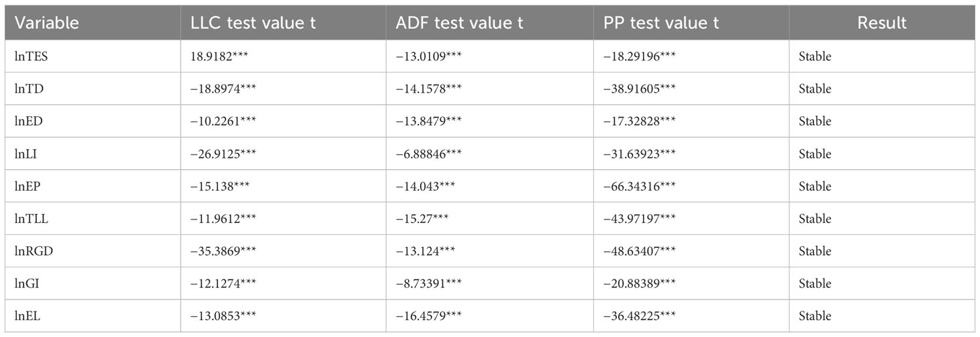Click the Variable column header
The height and width of the screenshot is (337, 980).
[x=47, y=23]
